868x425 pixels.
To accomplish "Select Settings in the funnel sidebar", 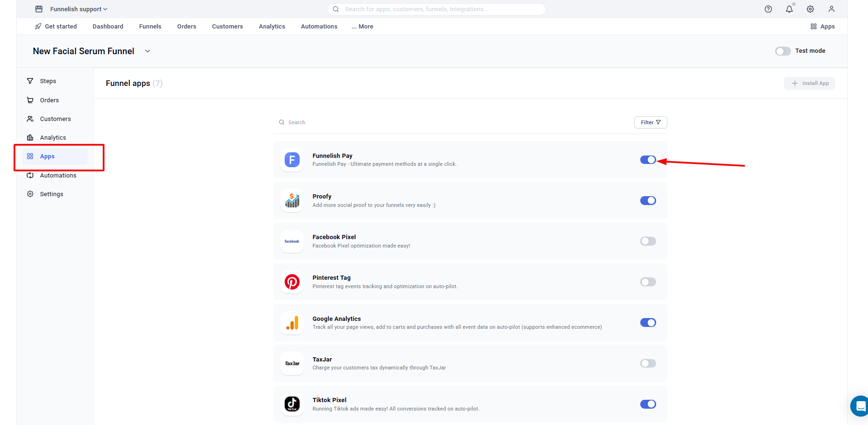I will click(51, 194).
